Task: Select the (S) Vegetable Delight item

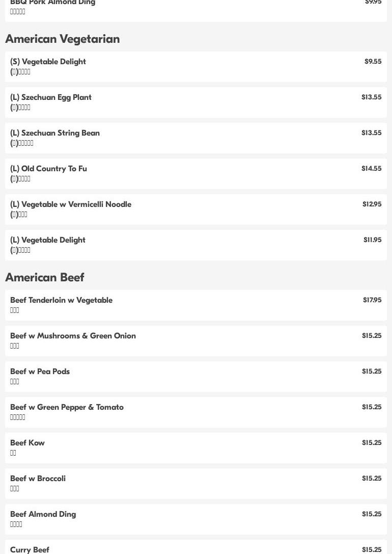Action: coord(196,67)
